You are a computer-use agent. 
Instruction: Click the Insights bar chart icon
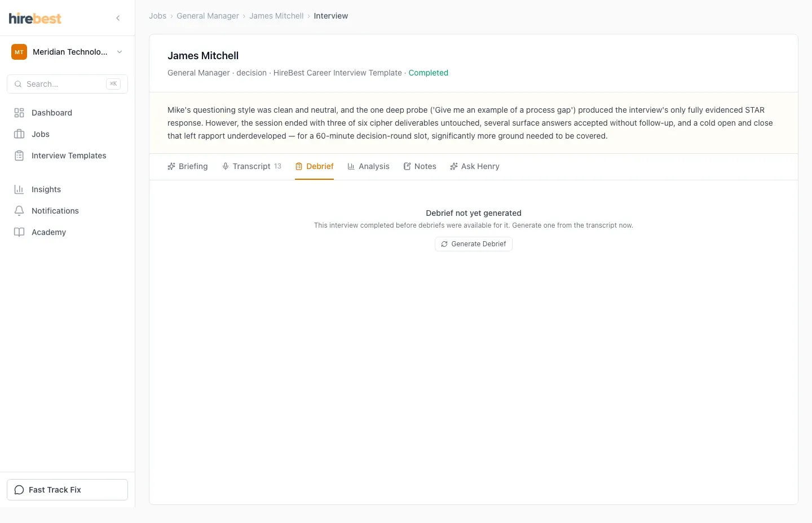(19, 189)
